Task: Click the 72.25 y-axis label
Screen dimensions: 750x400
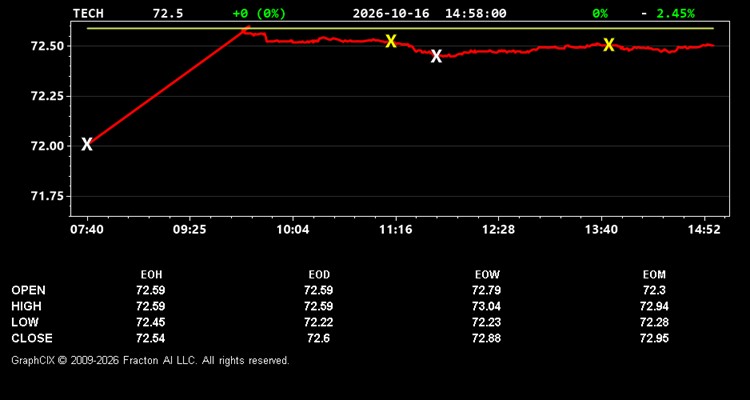Action: pos(47,96)
